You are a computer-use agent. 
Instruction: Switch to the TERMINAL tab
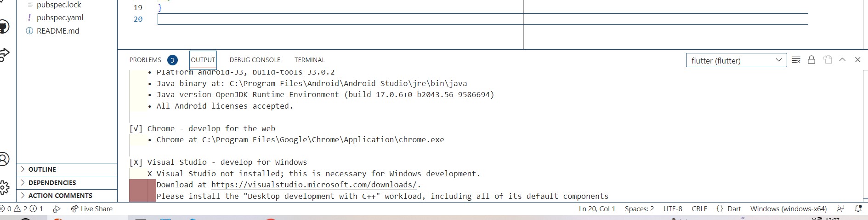point(309,60)
